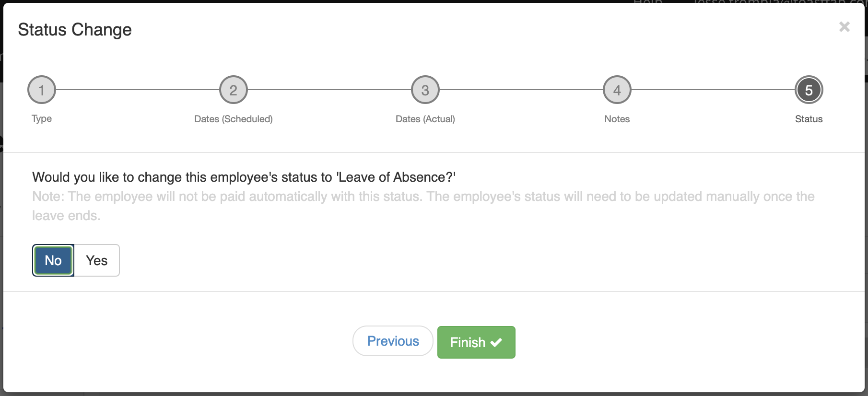Go to the Notes step label
The height and width of the screenshot is (396, 868).
(617, 119)
